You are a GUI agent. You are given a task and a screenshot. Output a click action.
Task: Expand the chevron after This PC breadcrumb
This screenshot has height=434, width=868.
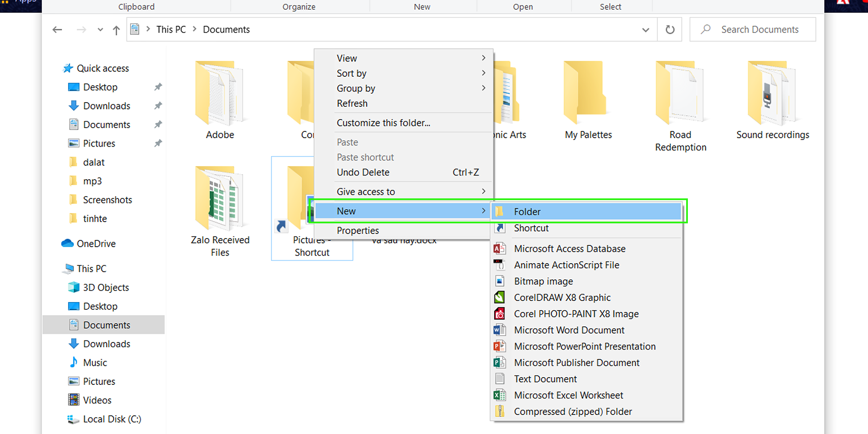[x=195, y=29]
